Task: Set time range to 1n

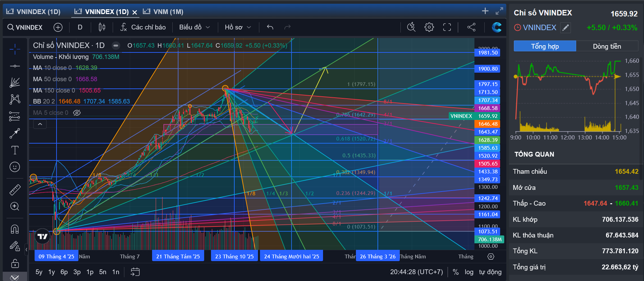Action: [x=116, y=272]
